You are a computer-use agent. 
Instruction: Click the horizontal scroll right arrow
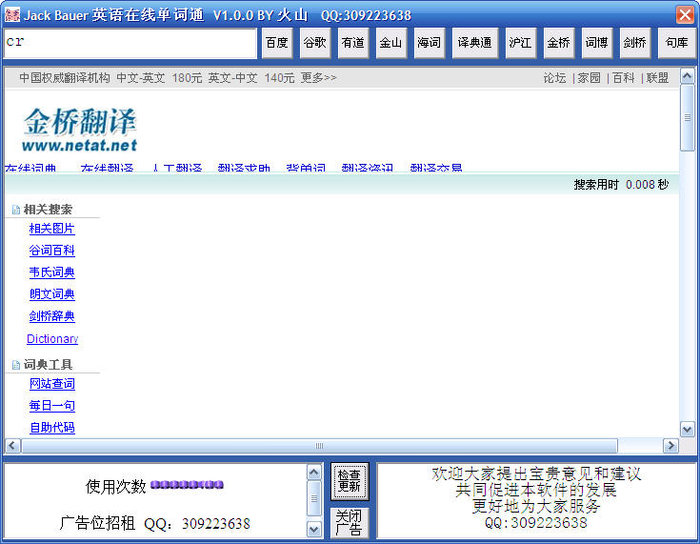[671, 445]
